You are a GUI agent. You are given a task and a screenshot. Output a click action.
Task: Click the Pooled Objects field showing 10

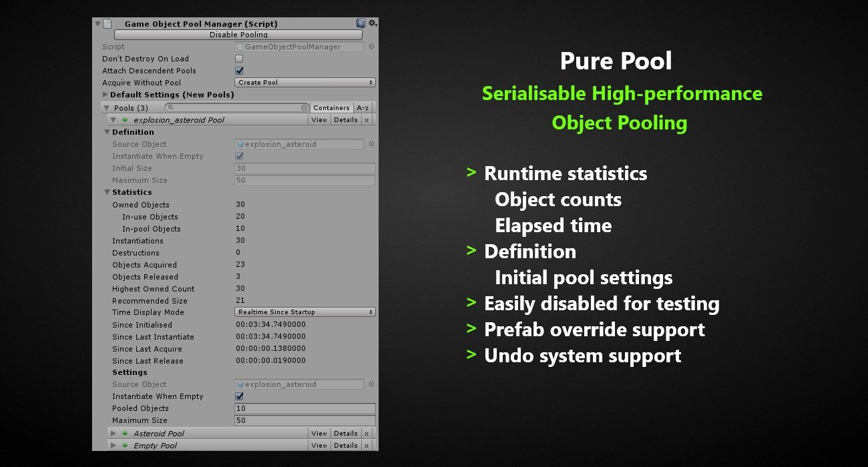click(x=305, y=408)
